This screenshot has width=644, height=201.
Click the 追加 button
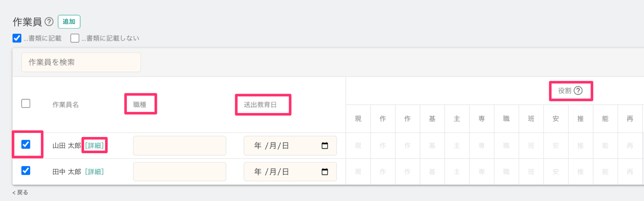pyautogui.click(x=69, y=21)
